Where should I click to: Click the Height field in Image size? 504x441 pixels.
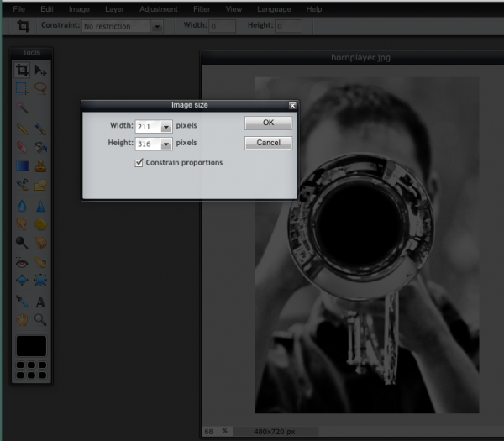[x=147, y=144]
